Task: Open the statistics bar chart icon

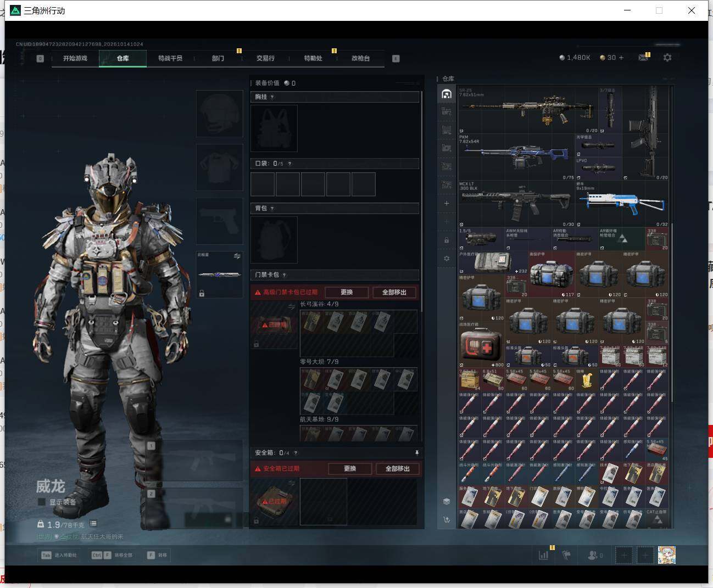Action: (543, 555)
